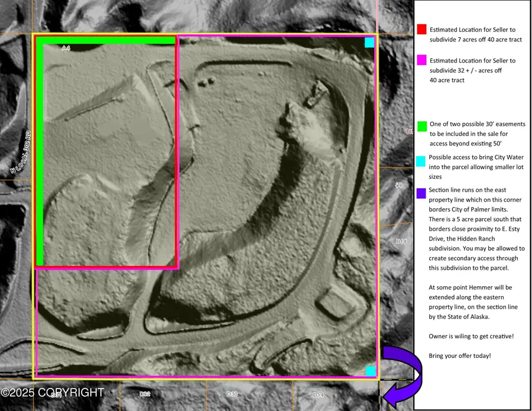This screenshot has height=411, width=532.
Task: Click the cyan marker at map's bottom-right corner
Action: [x=371, y=371]
